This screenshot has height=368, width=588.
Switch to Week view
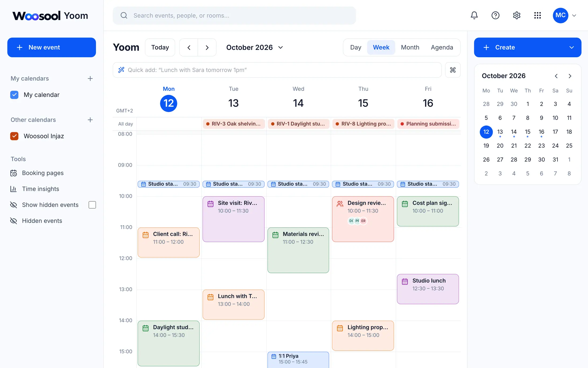pos(381,47)
